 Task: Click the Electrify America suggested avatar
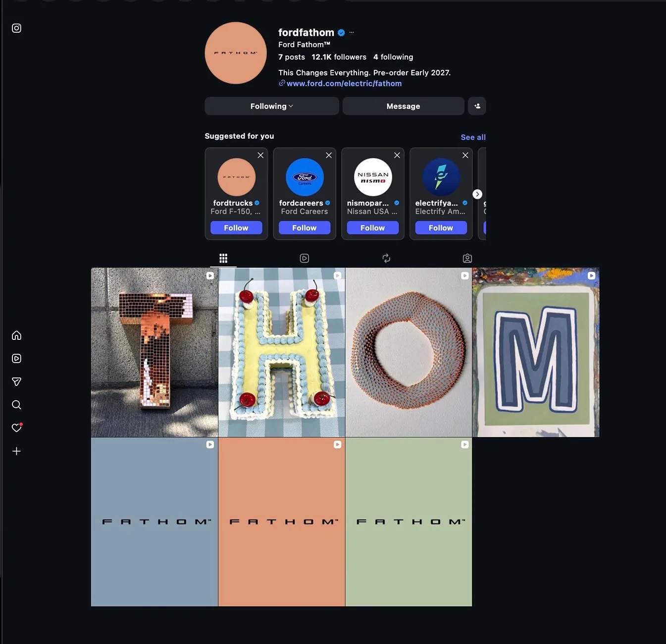click(442, 177)
